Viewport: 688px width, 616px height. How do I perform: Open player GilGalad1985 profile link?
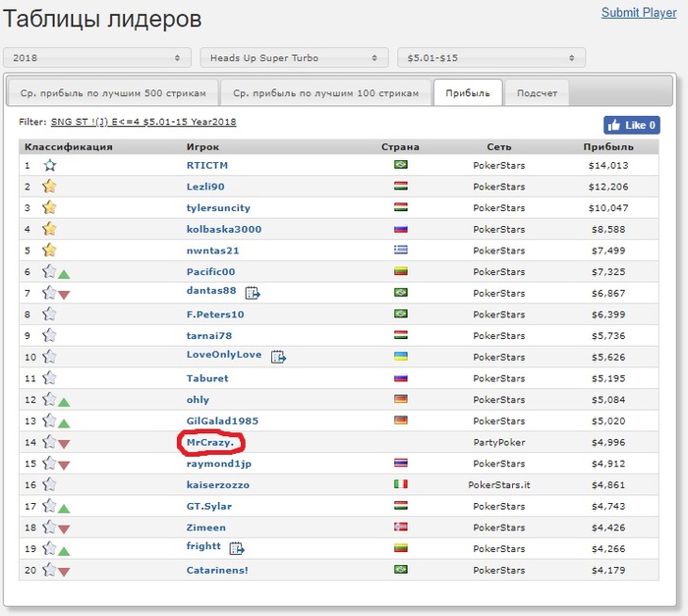222,420
